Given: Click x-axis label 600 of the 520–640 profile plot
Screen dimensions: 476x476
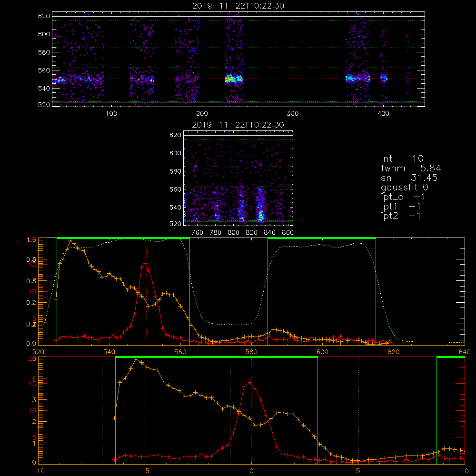Looking at the screenshot, I should coord(322,352).
